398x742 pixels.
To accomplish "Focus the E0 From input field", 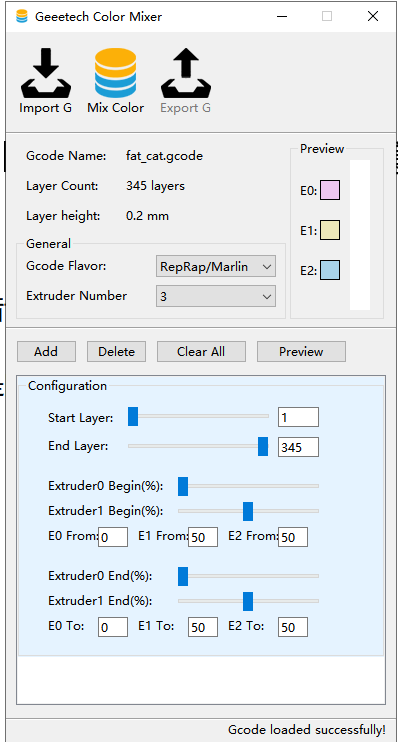I will point(113,537).
